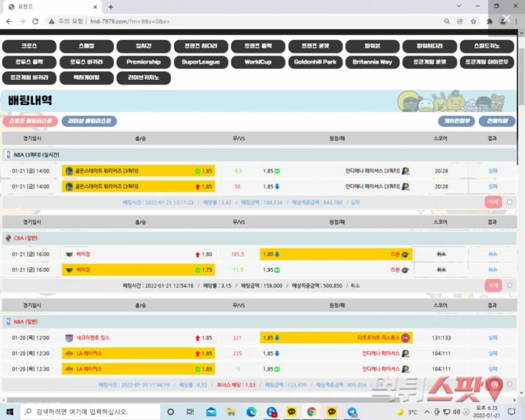The height and width of the screenshot is (420, 525).
Task: Click the Detroit Pistons team logo
Action: 405,338
